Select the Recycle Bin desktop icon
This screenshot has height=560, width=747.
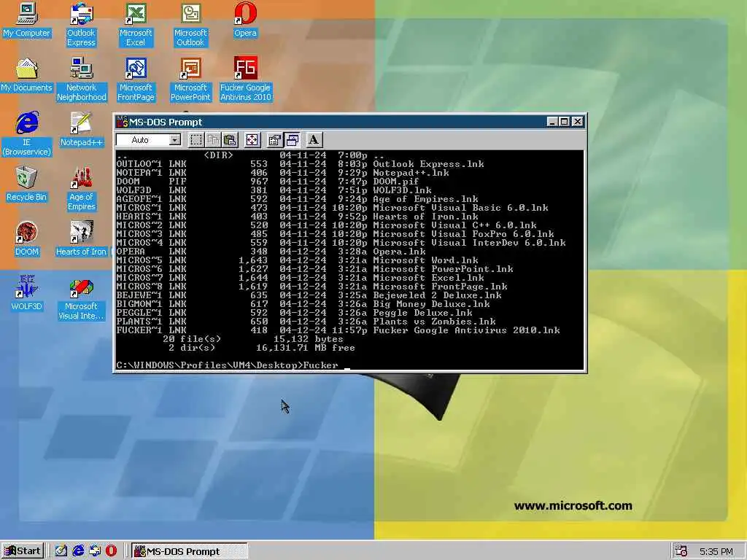(x=27, y=184)
